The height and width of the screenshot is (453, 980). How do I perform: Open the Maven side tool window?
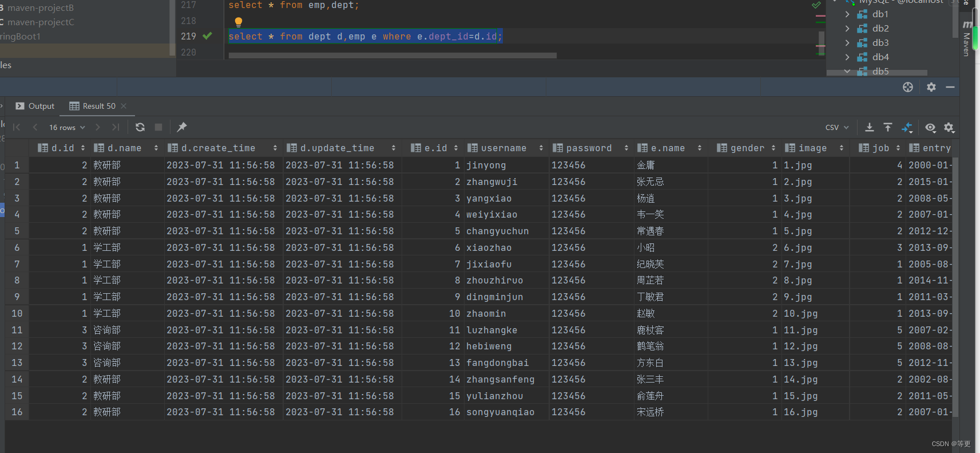pyautogui.click(x=966, y=39)
